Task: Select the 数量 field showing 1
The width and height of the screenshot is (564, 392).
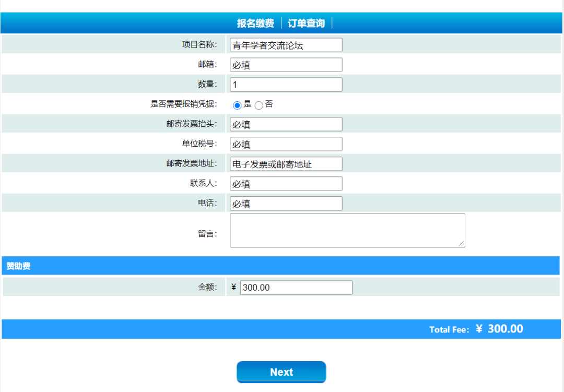Action: pyautogui.click(x=286, y=84)
